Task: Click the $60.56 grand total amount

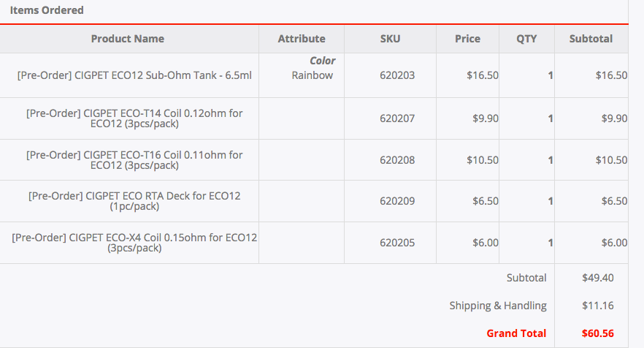Action: point(597,333)
